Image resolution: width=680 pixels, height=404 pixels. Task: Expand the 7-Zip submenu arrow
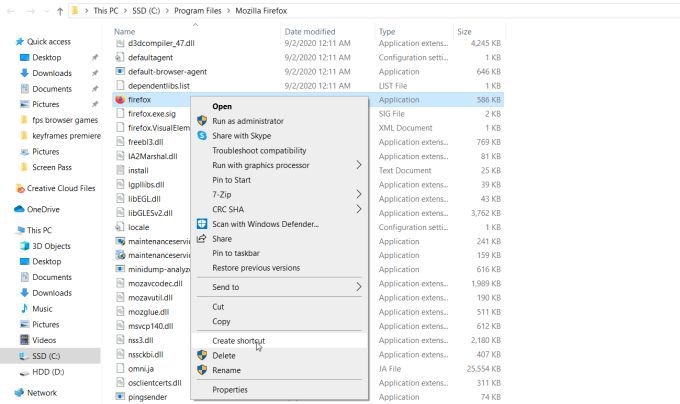[359, 194]
